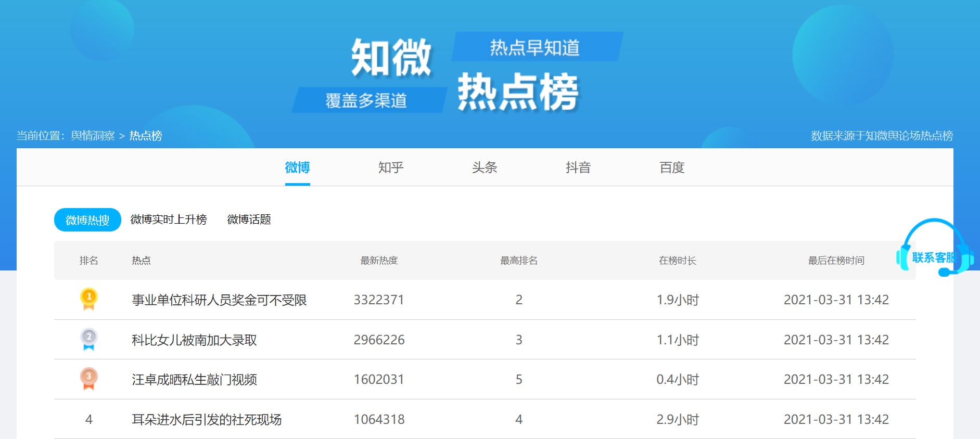Screen dimensions: 980x439
Task: Select the 微博实时上升榜 sub-tab
Action: 169,219
